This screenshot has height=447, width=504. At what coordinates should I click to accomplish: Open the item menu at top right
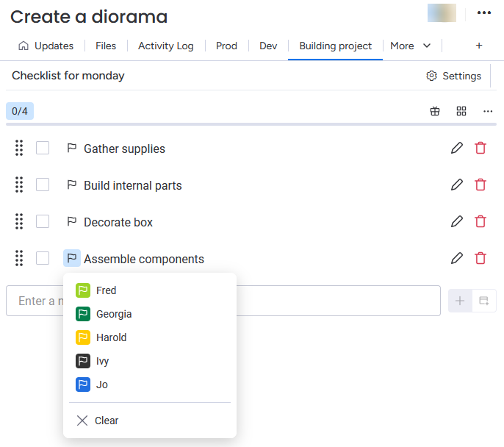point(483,13)
